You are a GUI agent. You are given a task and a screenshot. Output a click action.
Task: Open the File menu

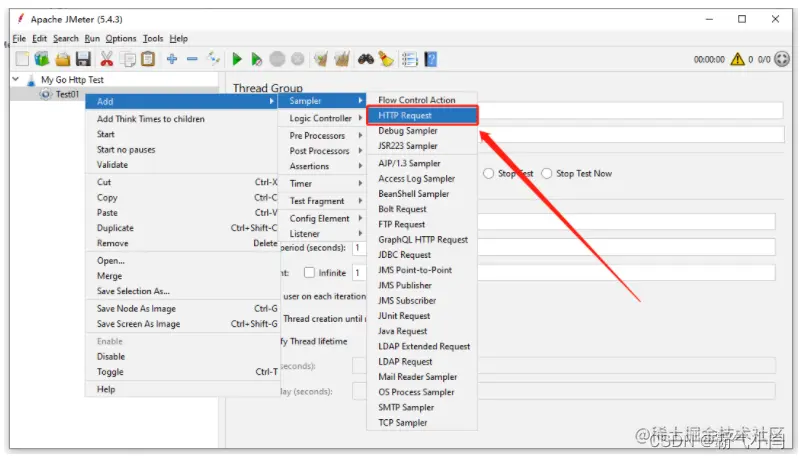(x=19, y=38)
